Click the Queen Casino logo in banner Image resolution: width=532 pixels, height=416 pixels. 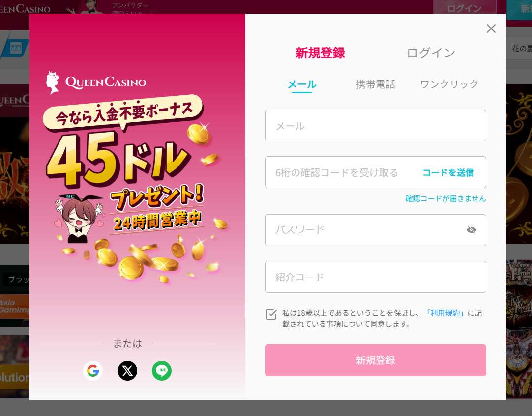click(x=96, y=83)
